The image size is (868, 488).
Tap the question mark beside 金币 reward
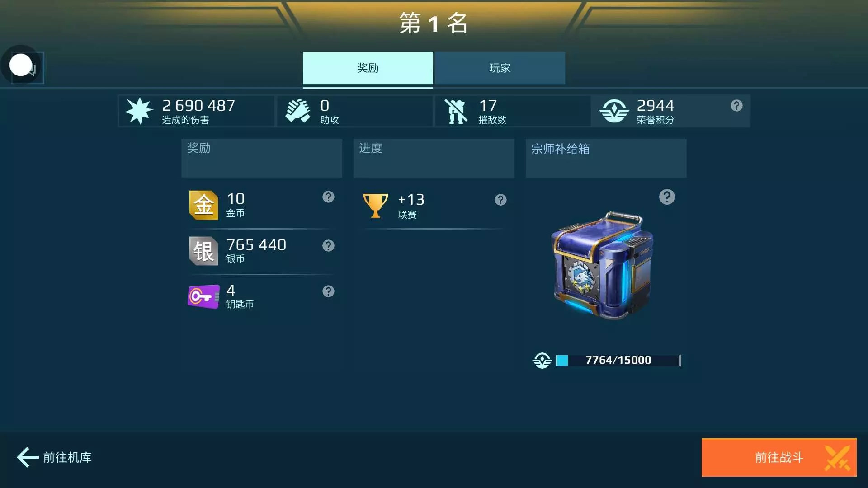(328, 197)
